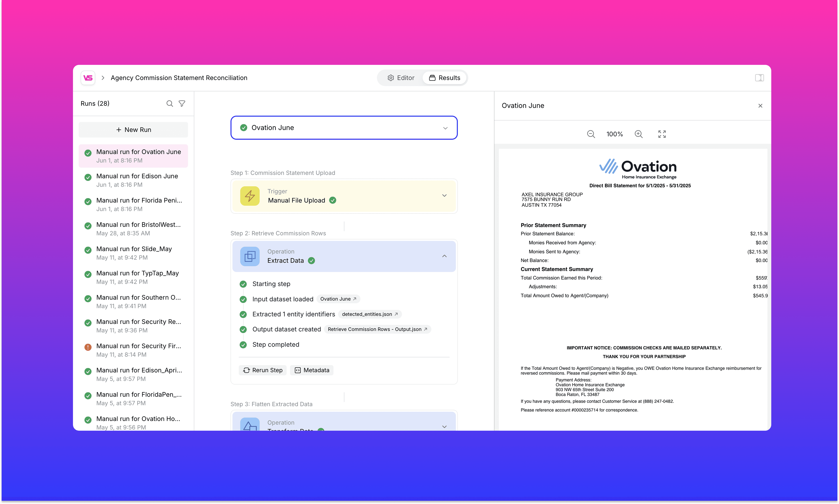Click the check icon next to Starting step
The height and width of the screenshot is (504, 839).
[243, 284]
